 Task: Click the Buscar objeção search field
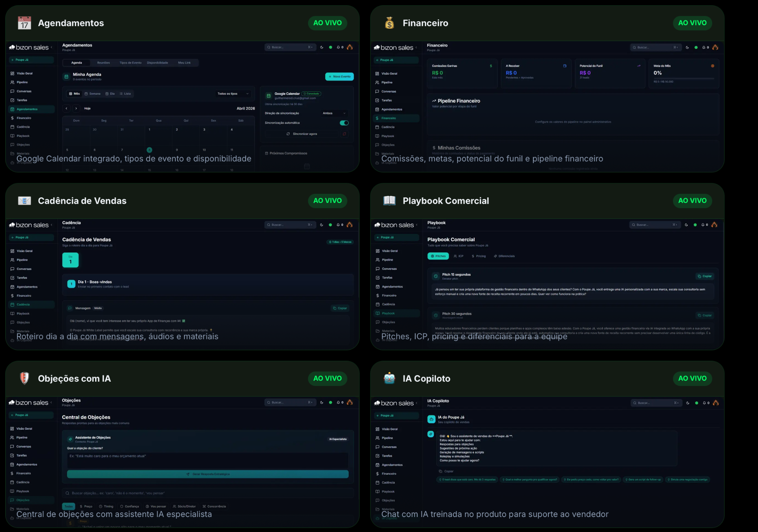208,493
